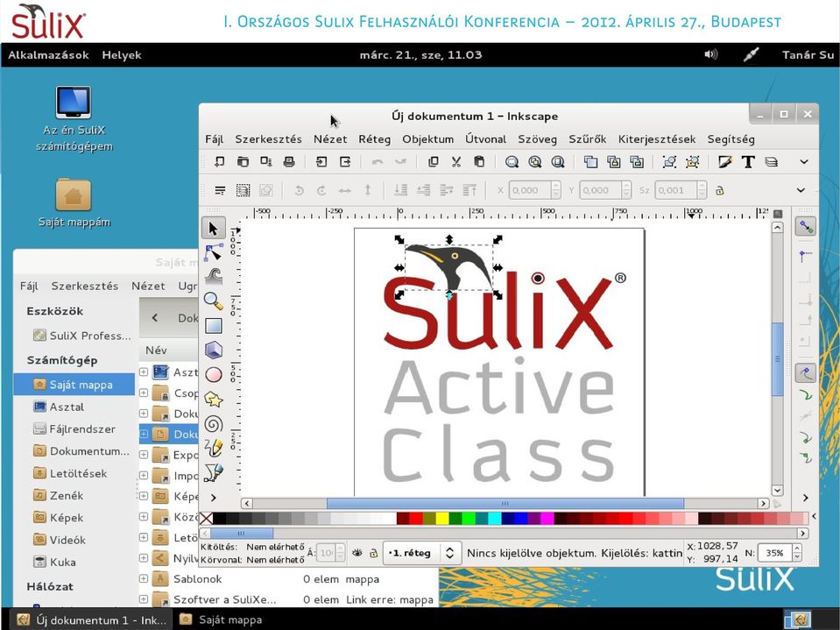Show more snap options via snap bar chevron
The width and height of the screenshot is (840, 630).
coord(805,498)
